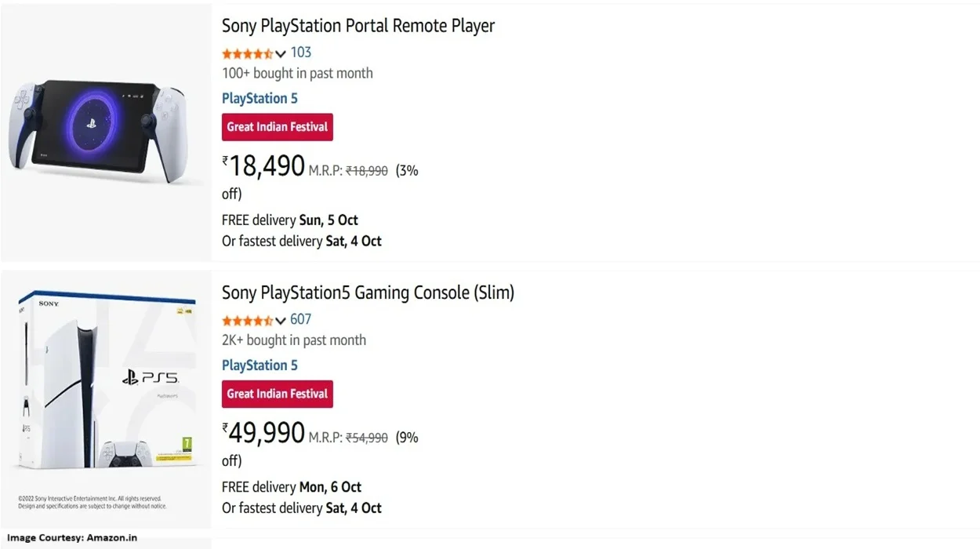
Task: Click Great Indian Festival badge on Portal listing
Action: click(278, 127)
